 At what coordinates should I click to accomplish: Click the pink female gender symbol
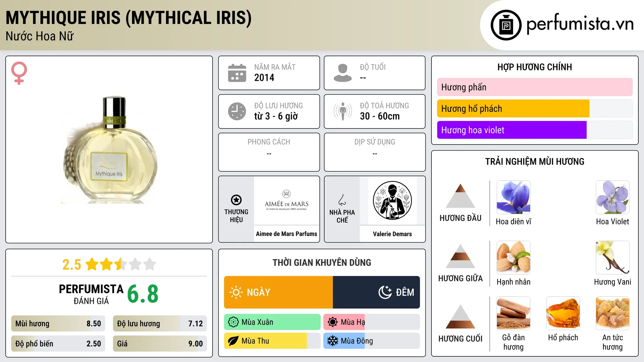point(19,73)
